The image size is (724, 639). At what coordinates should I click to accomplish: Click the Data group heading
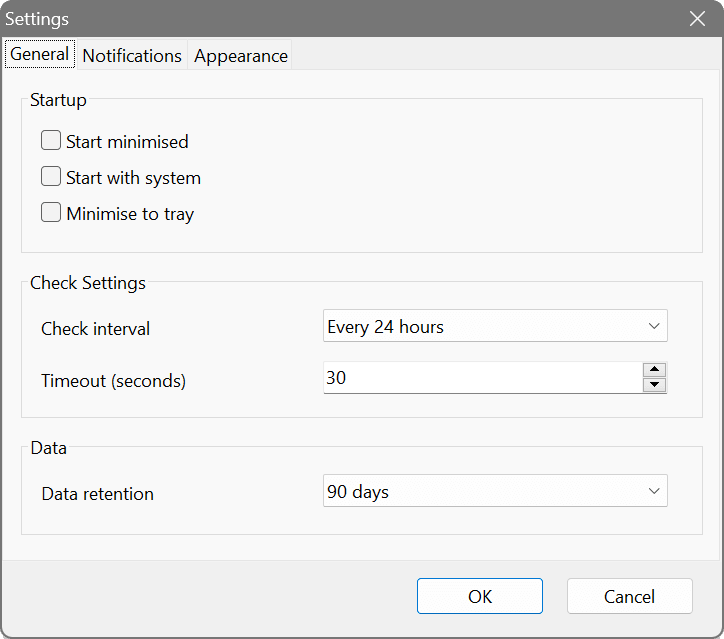click(x=48, y=448)
